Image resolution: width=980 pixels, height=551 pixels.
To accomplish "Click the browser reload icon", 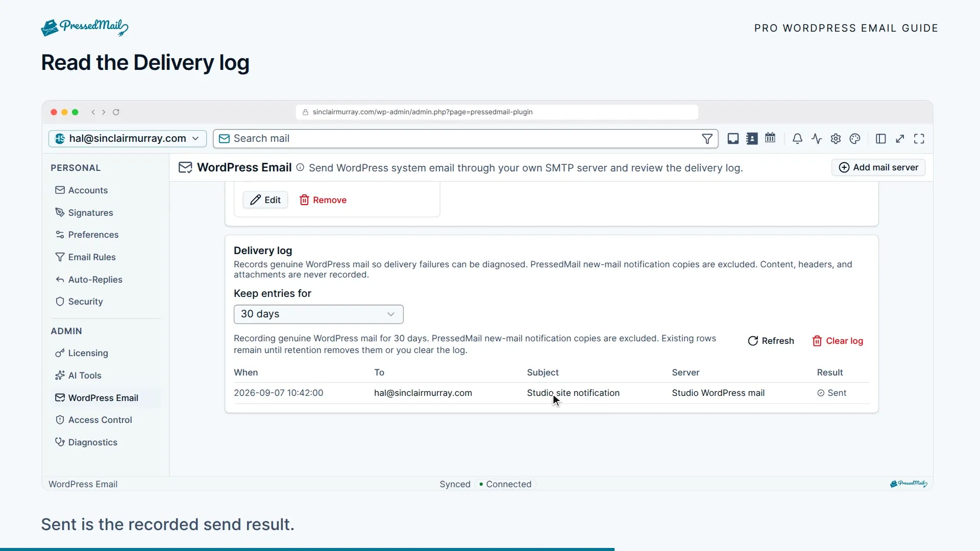I will 116,112.
